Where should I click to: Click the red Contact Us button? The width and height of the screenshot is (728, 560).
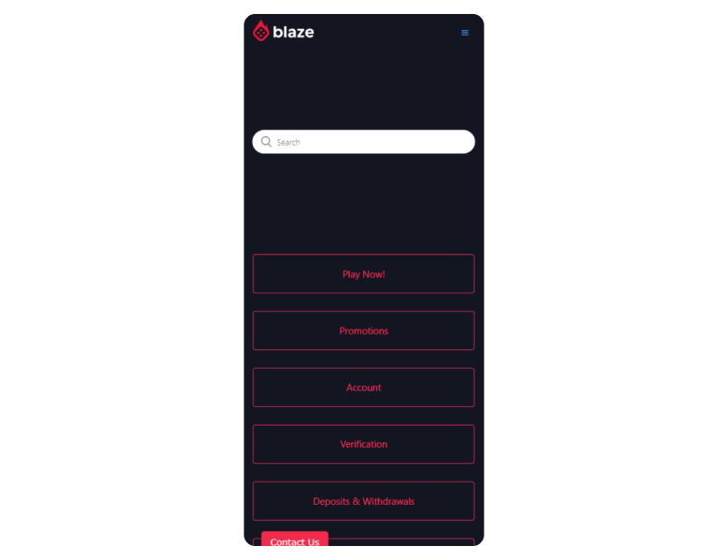point(295,539)
